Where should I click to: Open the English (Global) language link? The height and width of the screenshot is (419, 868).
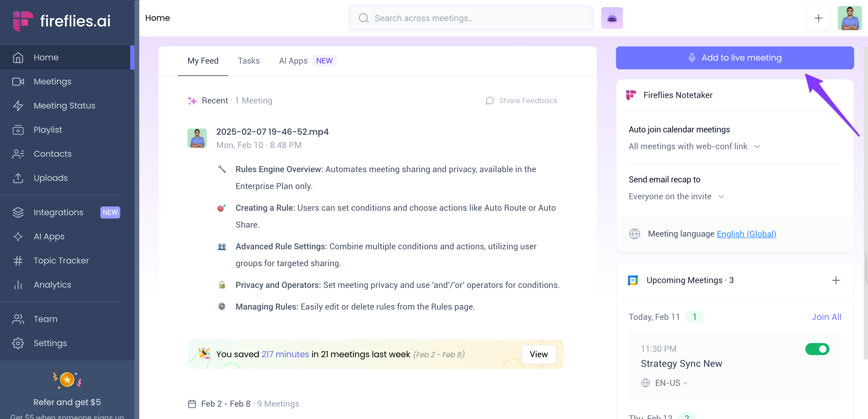coord(746,234)
